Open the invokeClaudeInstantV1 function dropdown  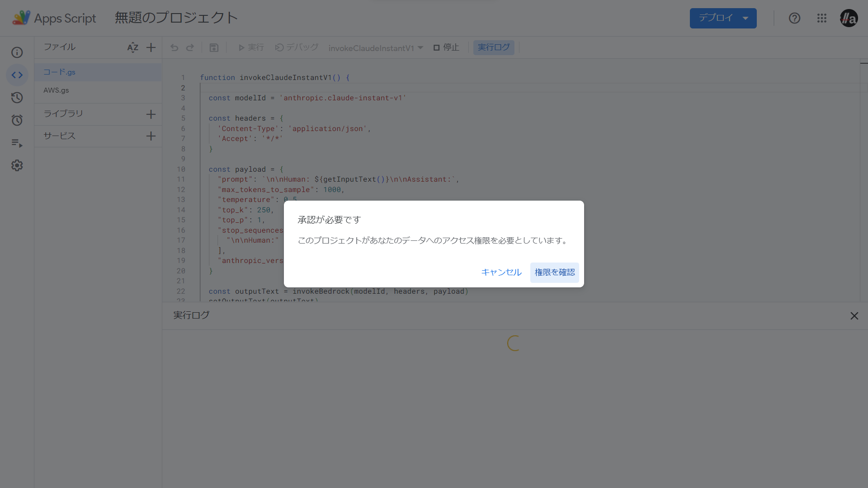tap(376, 48)
